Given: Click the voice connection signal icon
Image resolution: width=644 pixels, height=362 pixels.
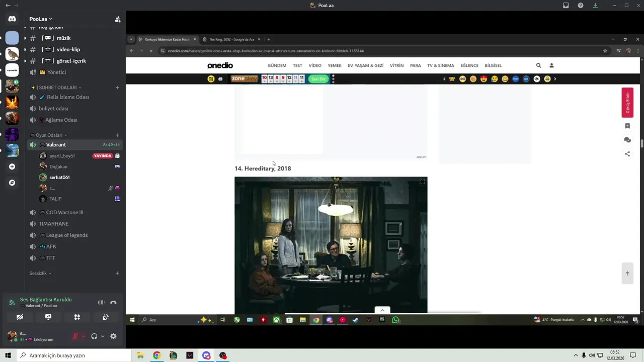Looking at the screenshot, I should click(12, 302).
